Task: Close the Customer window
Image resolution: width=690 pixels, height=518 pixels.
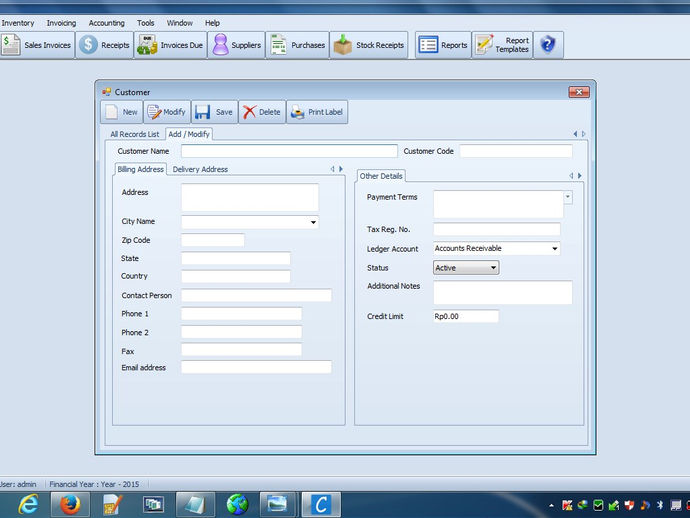Action: pyautogui.click(x=579, y=92)
